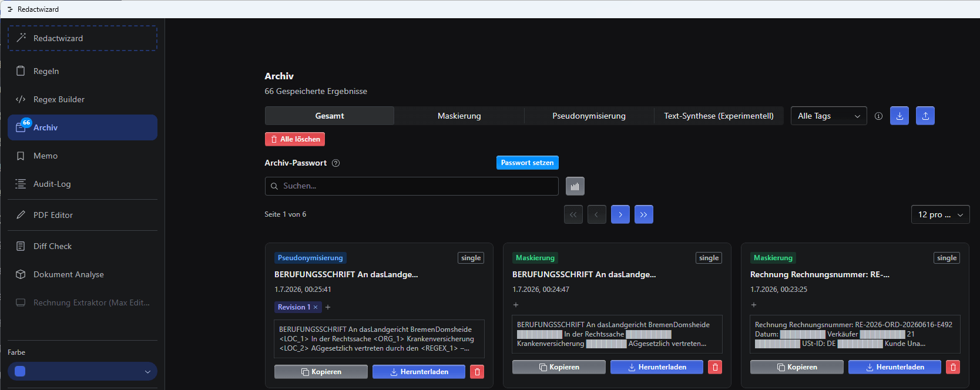980x390 pixels.
Task: Jump to the last page
Action: [x=644, y=214]
